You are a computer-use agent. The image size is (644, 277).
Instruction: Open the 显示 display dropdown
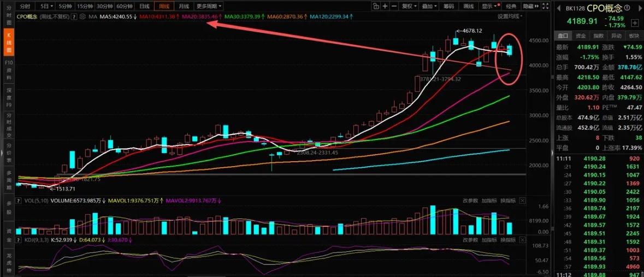pos(490,6)
